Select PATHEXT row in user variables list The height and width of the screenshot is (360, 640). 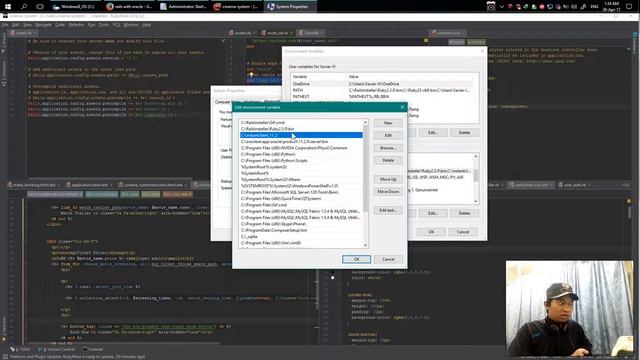(x=382, y=96)
